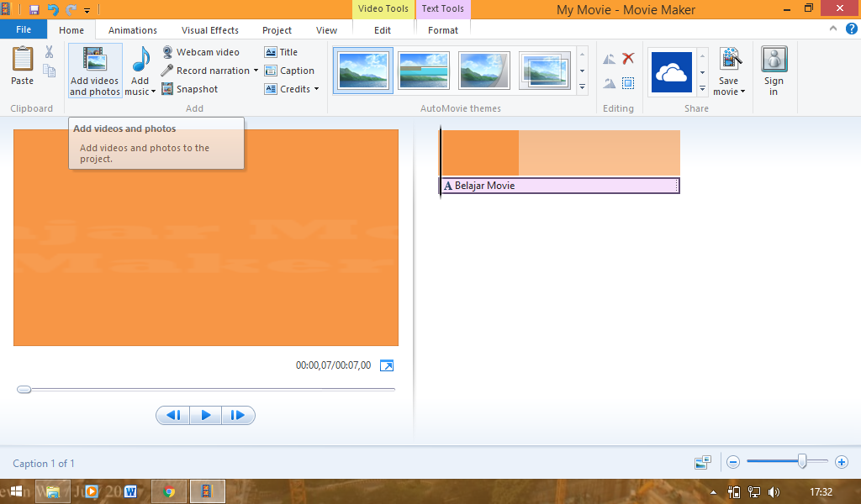The image size is (861, 504).
Task: Click the Undo arrow in title bar
Action: pyautogui.click(x=53, y=10)
